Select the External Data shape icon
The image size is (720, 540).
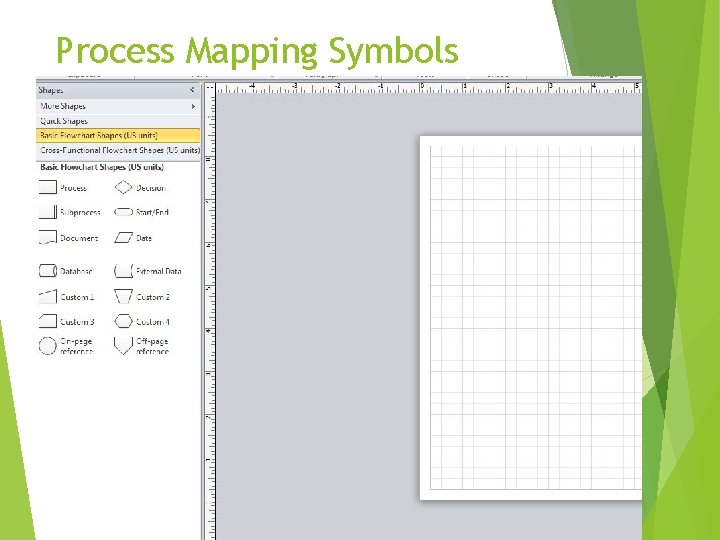pos(123,271)
